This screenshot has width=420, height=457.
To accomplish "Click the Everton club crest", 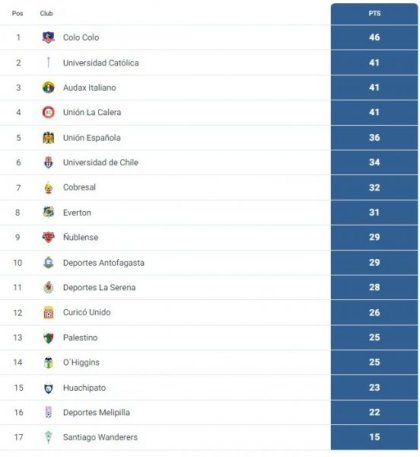I will [48, 212].
